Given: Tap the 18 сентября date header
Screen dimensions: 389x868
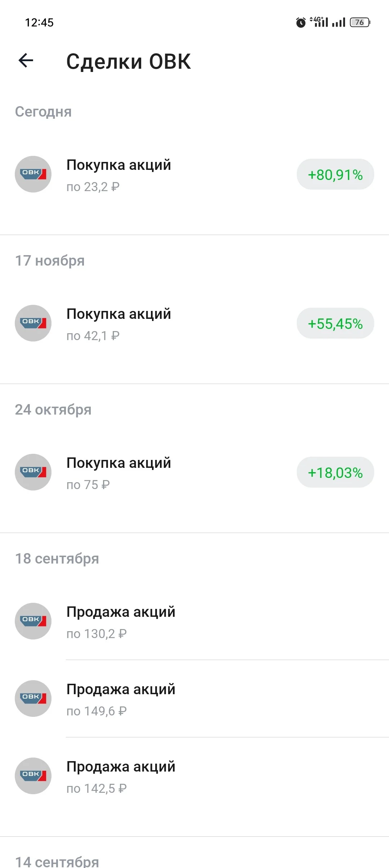Looking at the screenshot, I should [57, 559].
